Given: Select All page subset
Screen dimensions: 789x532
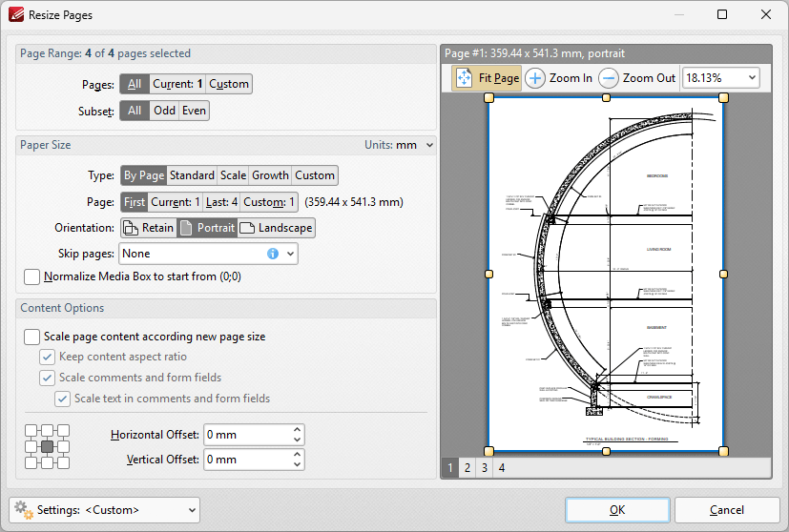Looking at the screenshot, I should click(x=135, y=111).
